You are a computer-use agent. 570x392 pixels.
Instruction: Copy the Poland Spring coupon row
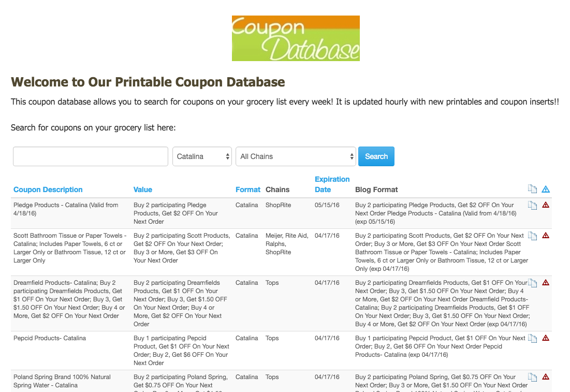pyautogui.click(x=532, y=378)
